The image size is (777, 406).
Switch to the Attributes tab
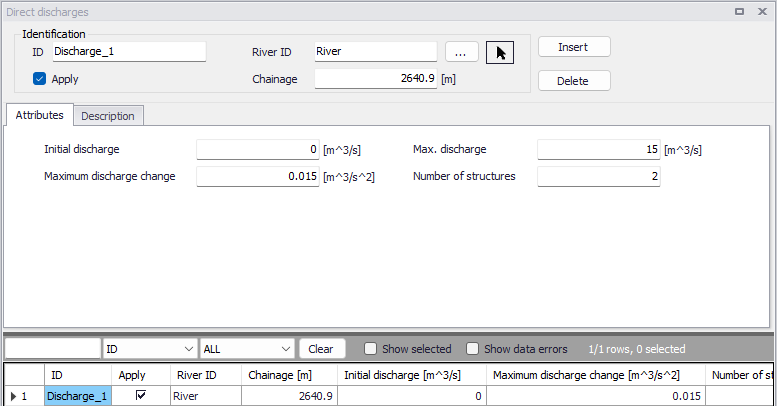40,115
